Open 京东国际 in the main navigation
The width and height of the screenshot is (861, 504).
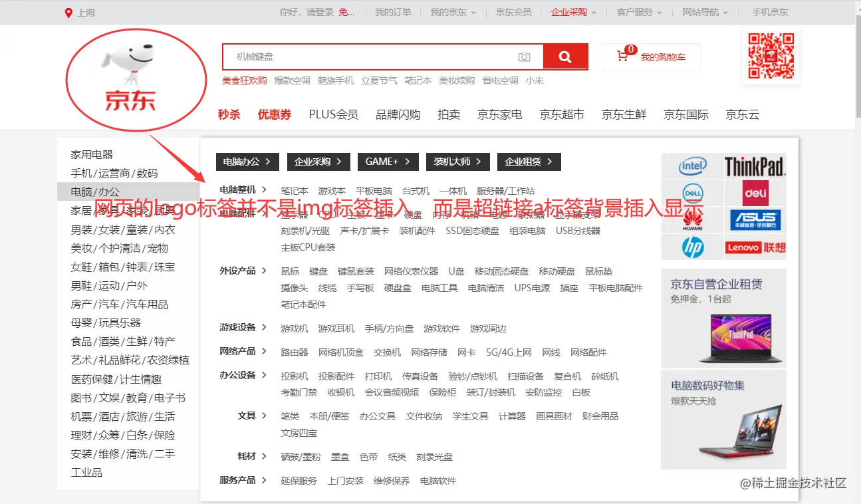coord(686,114)
